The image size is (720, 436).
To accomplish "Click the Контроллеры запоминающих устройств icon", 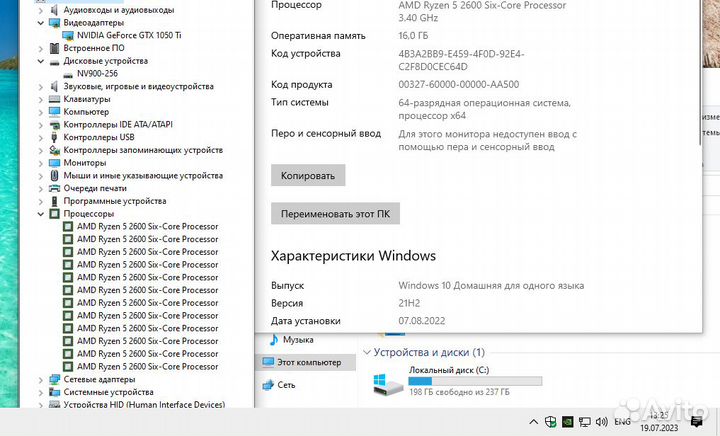I will click(x=54, y=150).
